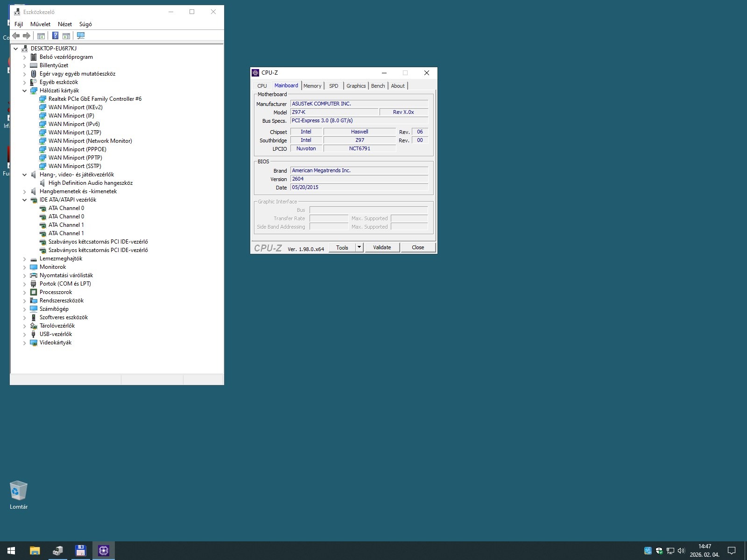Image resolution: width=747 pixels, height=560 pixels.
Task: Expand the USB-vezérlők node
Action: [25, 334]
